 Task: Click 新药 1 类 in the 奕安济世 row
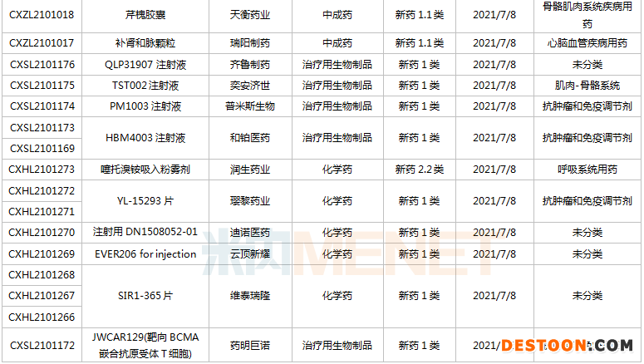click(x=420, y=86)
